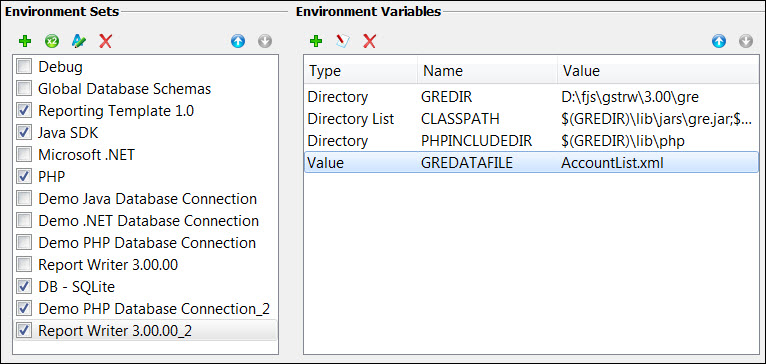Sort by the Value column header

(658, 71)
